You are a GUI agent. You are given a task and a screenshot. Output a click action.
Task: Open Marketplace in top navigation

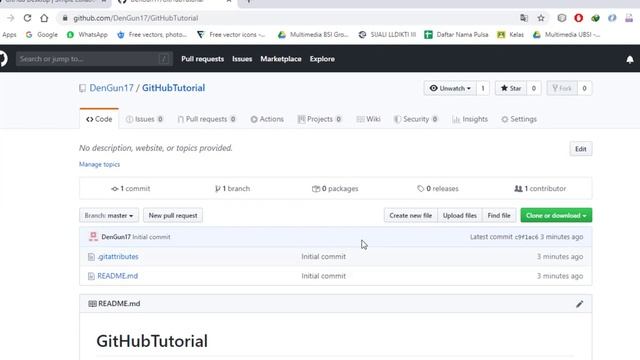tap(281, 59)
